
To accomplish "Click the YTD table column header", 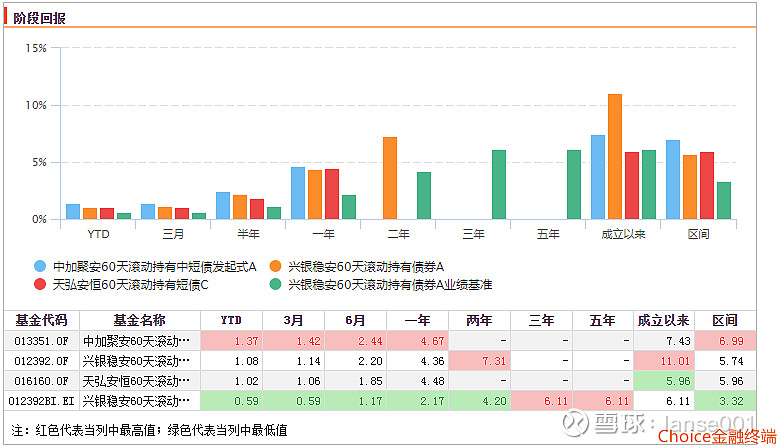I will click(x=231, y=320).
